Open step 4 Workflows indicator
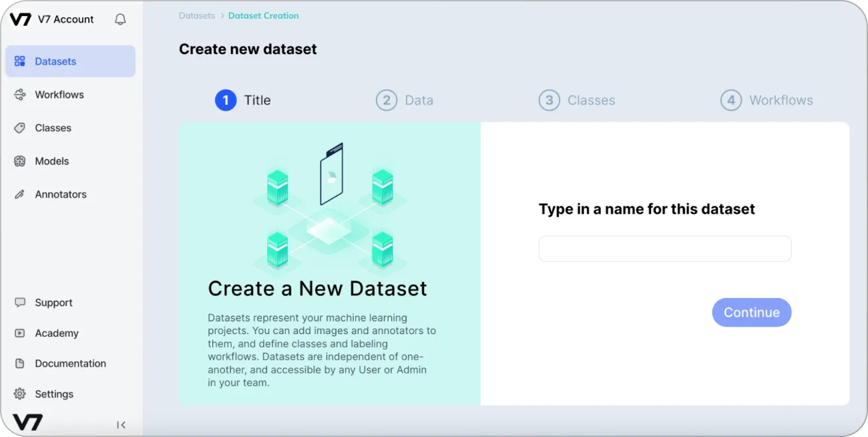The height and width of the screenshot is (437, 868). pos(730,100)
